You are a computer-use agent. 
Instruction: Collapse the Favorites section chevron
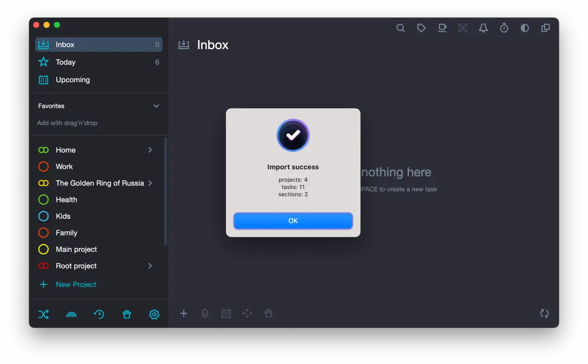[x=156, y=106]
